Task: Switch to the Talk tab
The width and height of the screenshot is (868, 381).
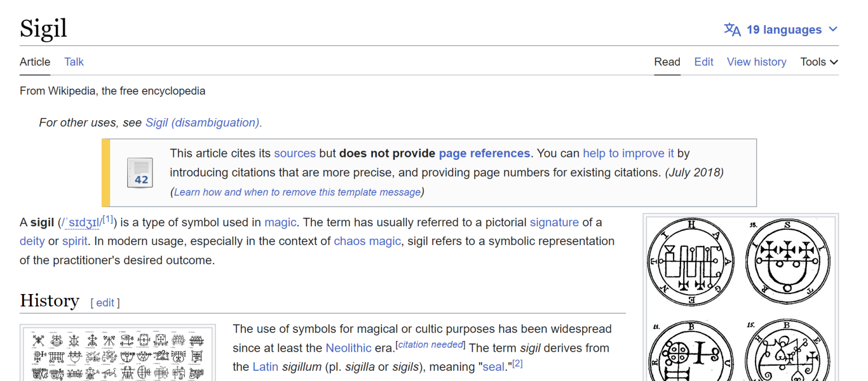Action: 74,62
